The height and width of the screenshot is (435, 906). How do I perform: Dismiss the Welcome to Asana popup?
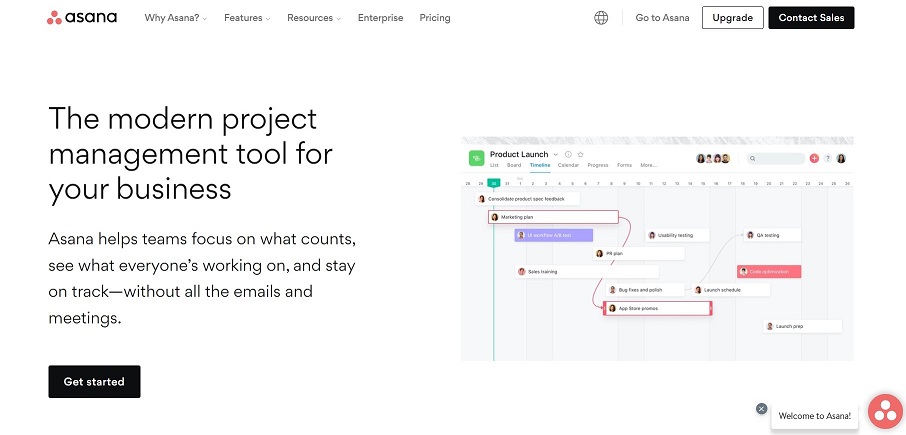pyautogui.click(x=762, y=408)
